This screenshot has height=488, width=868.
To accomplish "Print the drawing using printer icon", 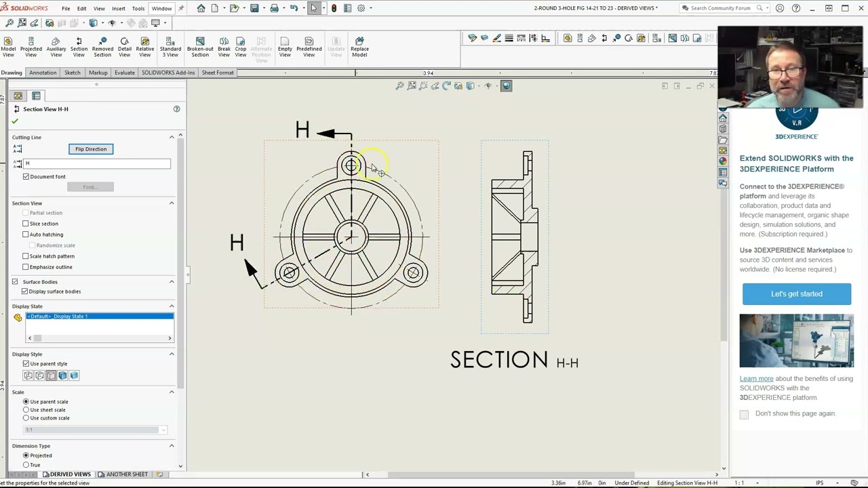I will [274, 8].
